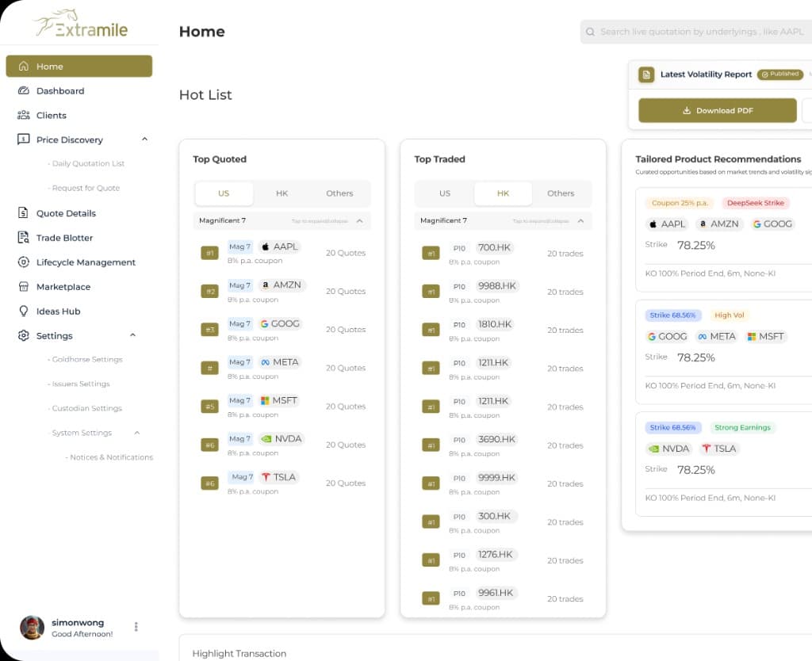Click the DeepSeek Strike tag

755,203
